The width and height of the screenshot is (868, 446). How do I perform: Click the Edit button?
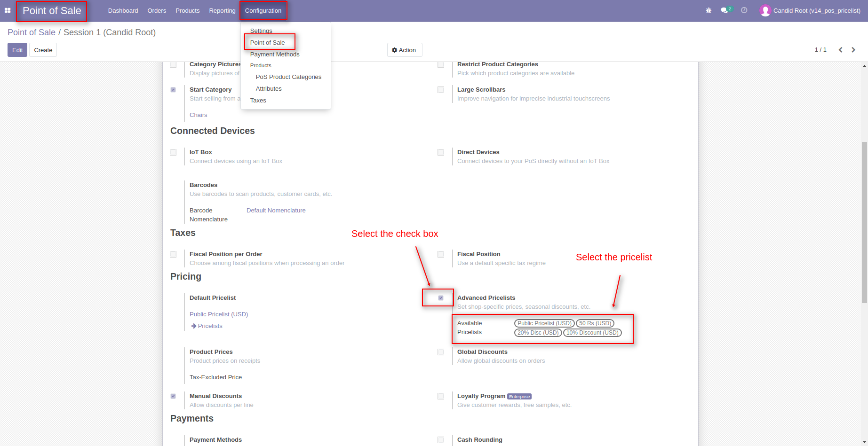[17, 50]
